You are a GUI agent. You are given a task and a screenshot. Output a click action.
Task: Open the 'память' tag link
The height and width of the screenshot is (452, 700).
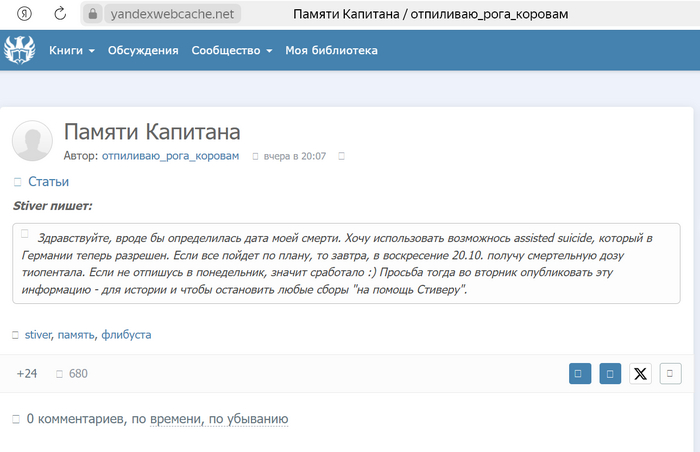(76, 335)
